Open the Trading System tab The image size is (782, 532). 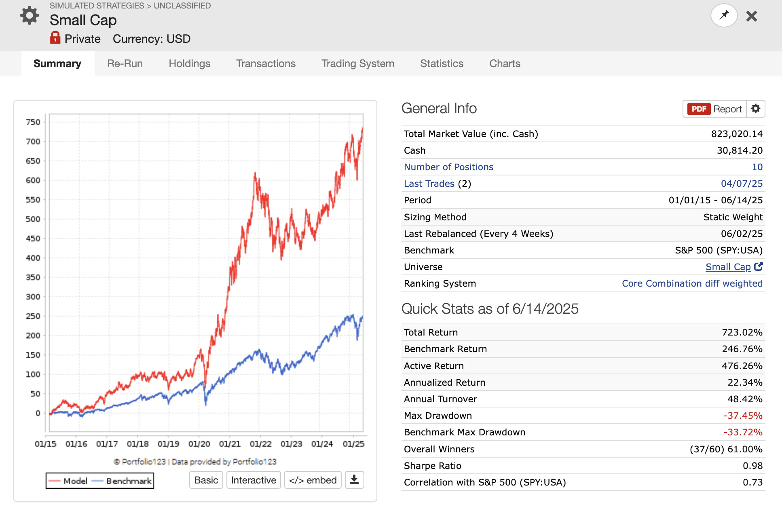357,63
